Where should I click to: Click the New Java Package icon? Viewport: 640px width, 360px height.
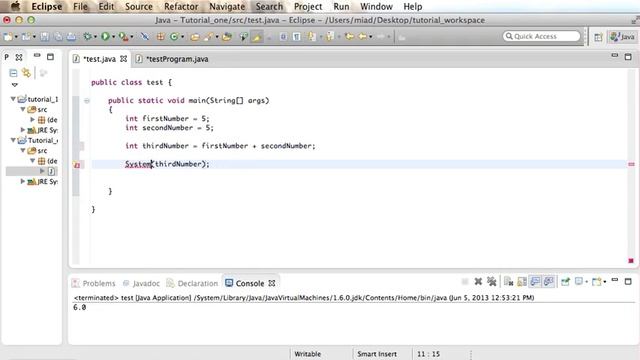point(160,37)
